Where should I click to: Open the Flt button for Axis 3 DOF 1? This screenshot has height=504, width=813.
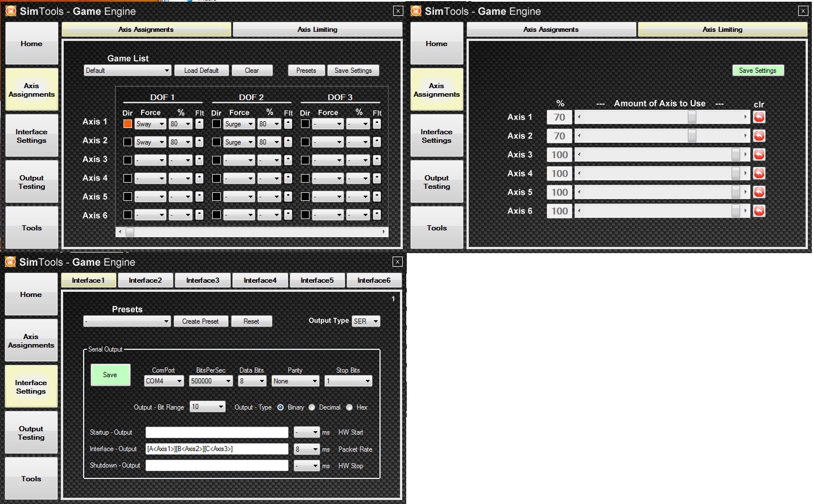(x=199, y=160)
